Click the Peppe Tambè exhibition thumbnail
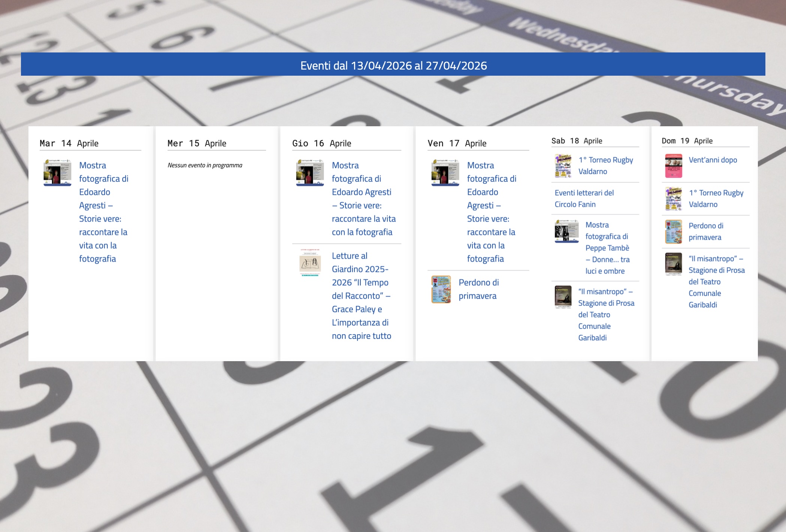786x532 pixels. click(x=566, y=231)
